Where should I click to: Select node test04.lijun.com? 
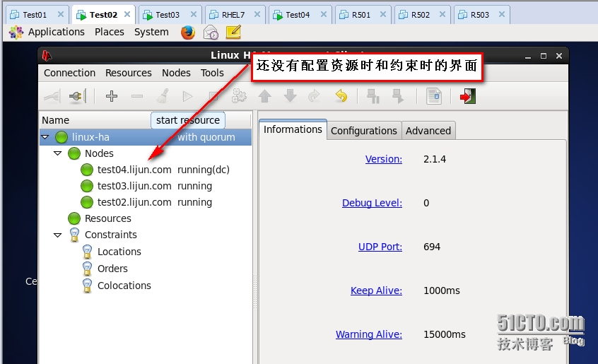tap(134, 170)
